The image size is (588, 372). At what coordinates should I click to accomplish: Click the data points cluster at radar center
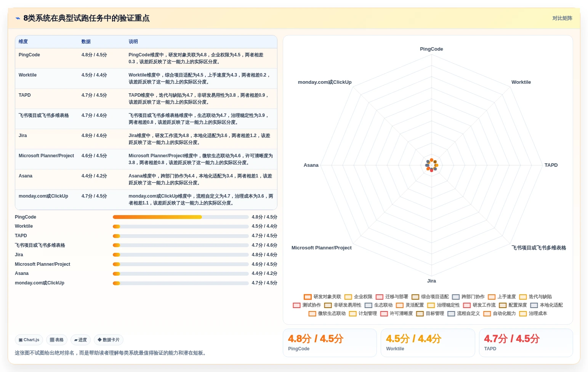click(x=431, y=165)
